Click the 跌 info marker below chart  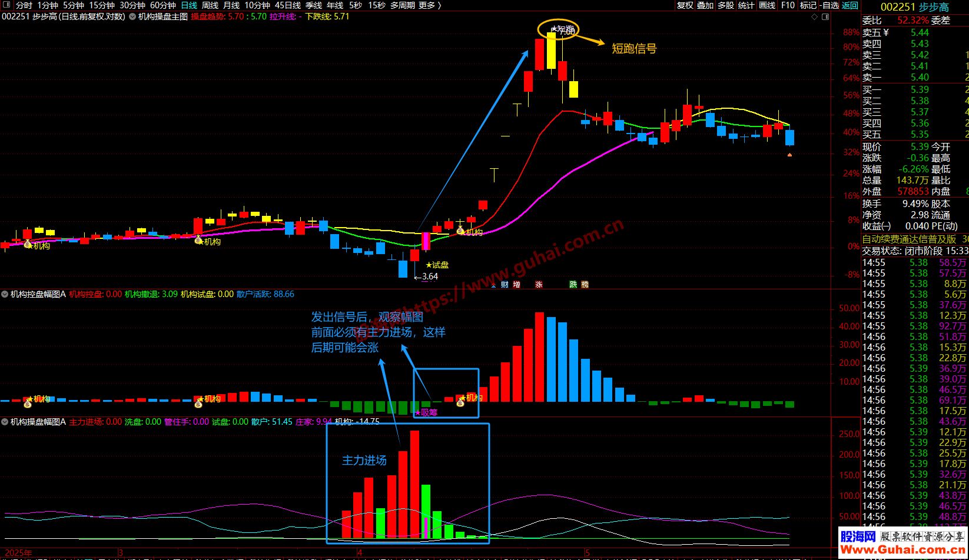(573, 285)
